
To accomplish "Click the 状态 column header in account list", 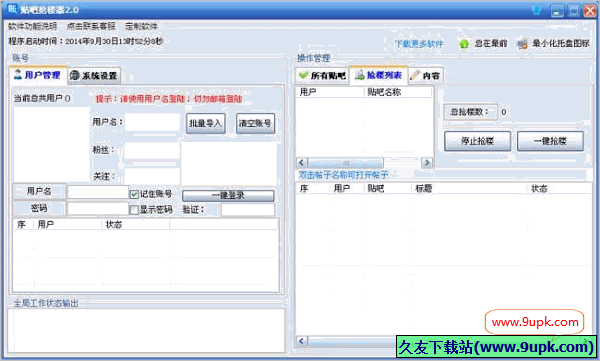I will (x=135, y=225).
